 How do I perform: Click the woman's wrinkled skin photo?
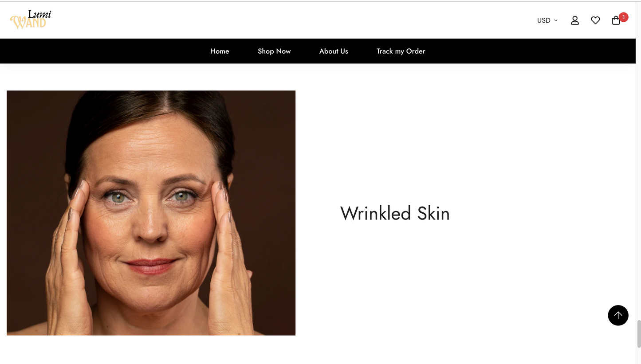[151, 213]
